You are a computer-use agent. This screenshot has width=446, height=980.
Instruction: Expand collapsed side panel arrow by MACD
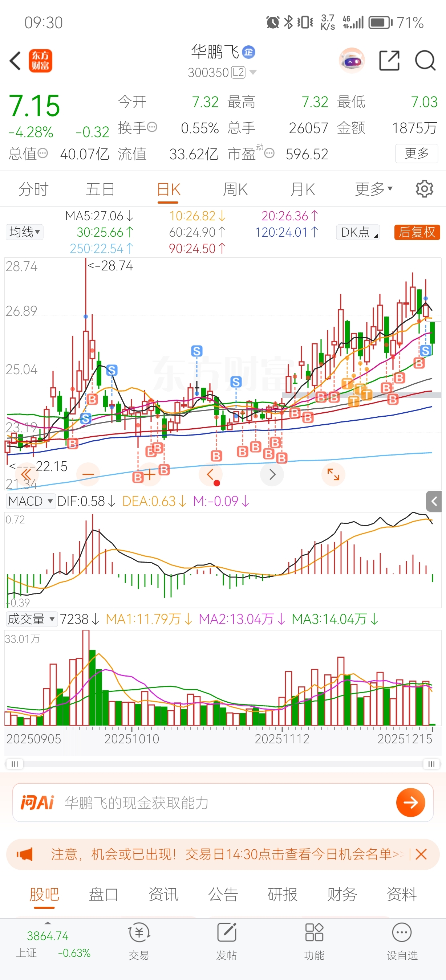(x=434, y=501)
